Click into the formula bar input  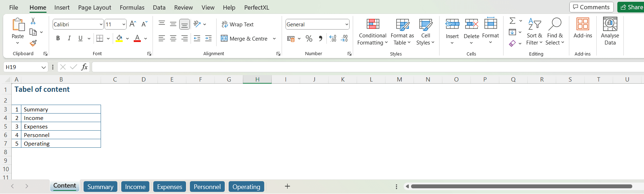click(356, 67)
